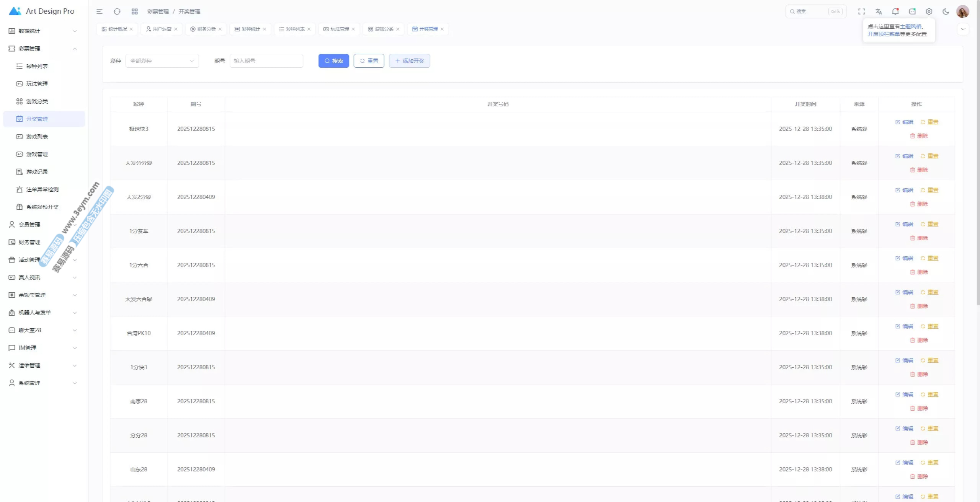Click the blue 搜索 button
980x502 pixels.
[333, 61]
